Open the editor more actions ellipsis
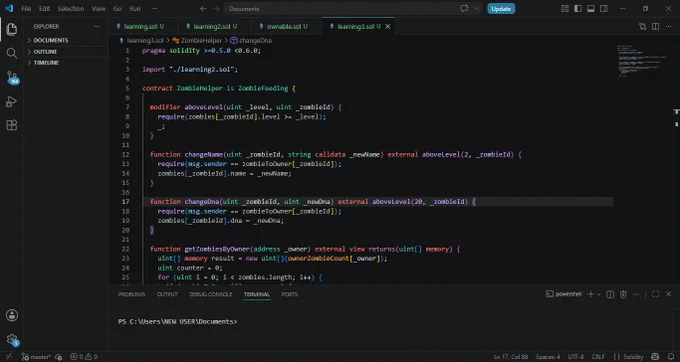This screenshot has width=680, height=362. click(x=668, y=26)
